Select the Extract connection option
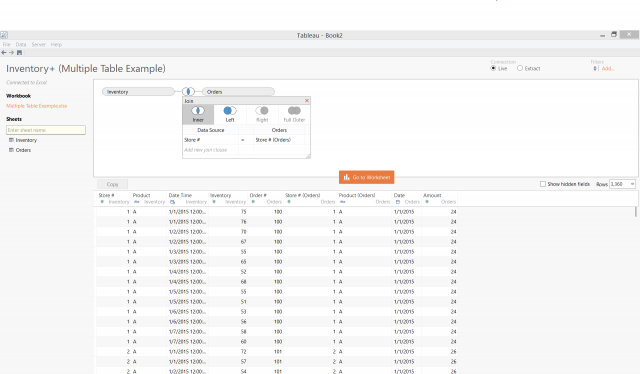The width and height of the screenshot is (640, 374). [x=520, y=68]
